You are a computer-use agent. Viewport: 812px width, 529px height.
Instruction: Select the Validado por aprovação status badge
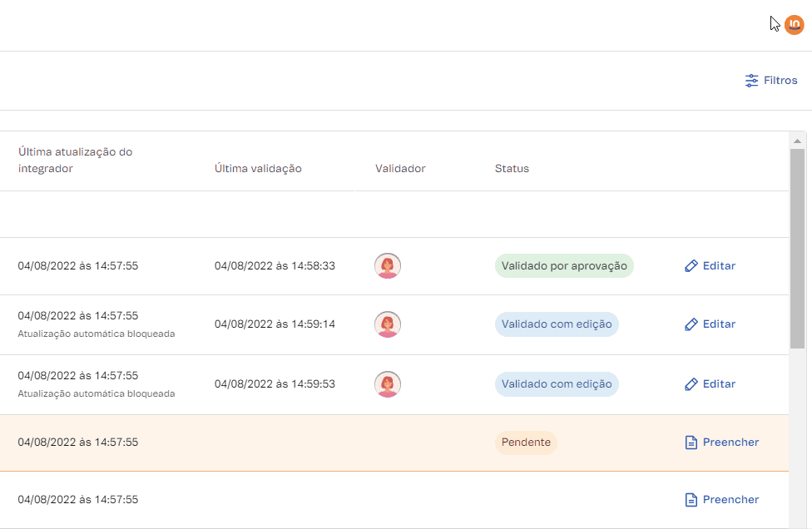click(564, 266)
